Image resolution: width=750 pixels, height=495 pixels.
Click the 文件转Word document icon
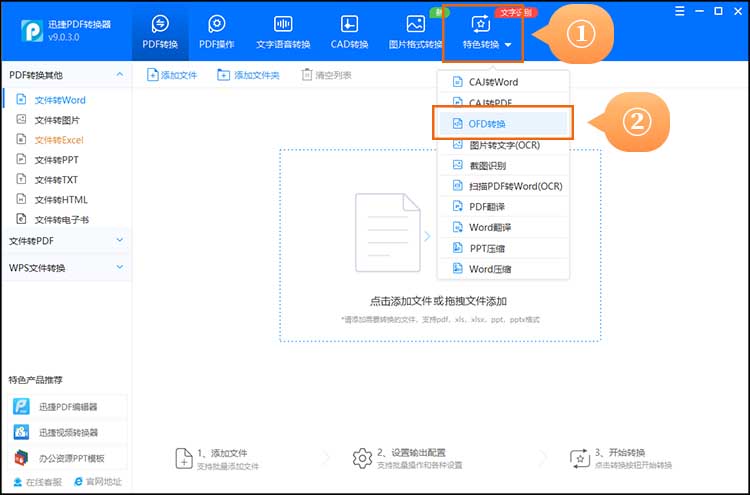[x=21, y=99]
